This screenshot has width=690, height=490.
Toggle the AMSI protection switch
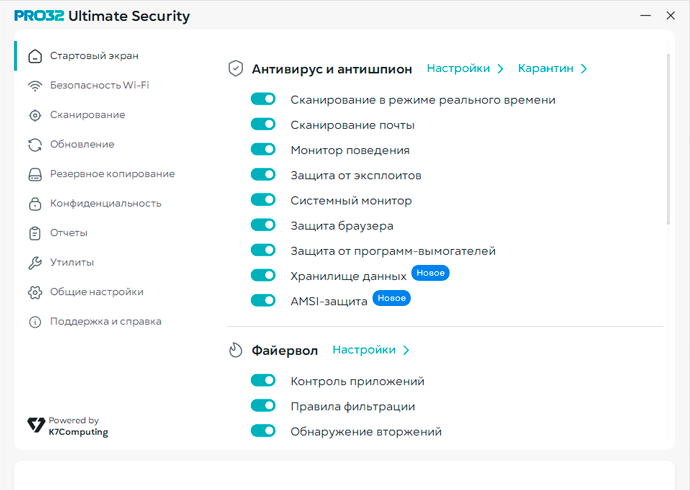(263, 300)
